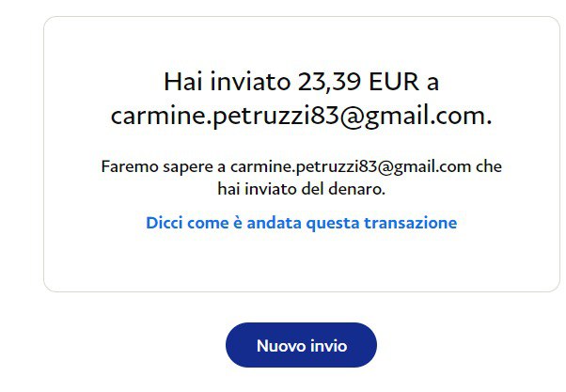Click the 'Faremo sapere a' text

[164, 166]
